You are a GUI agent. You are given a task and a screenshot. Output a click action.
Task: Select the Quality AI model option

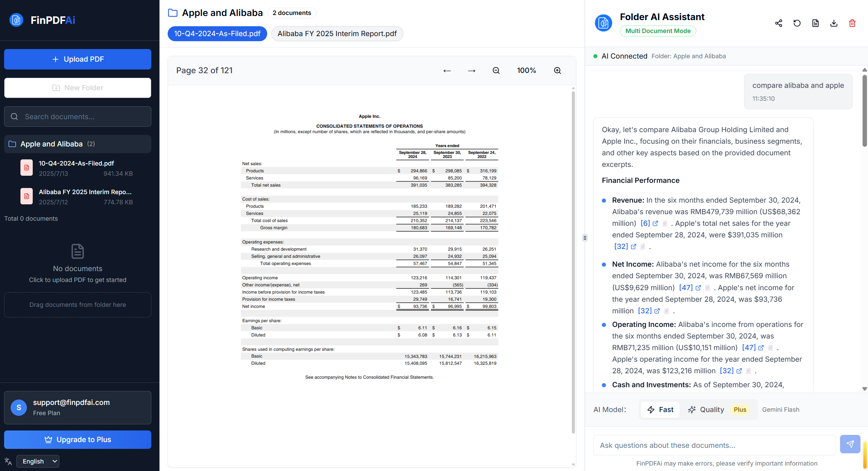(706, 410)
